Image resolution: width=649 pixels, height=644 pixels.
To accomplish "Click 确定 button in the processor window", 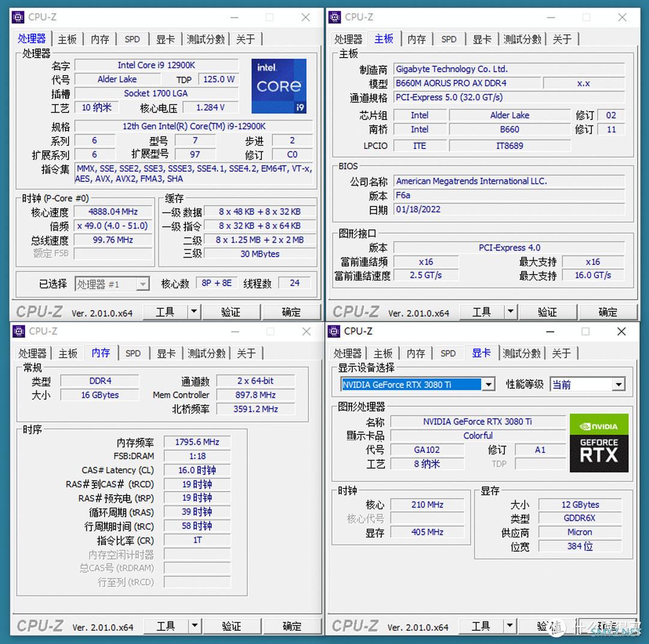I will (291, 312).
